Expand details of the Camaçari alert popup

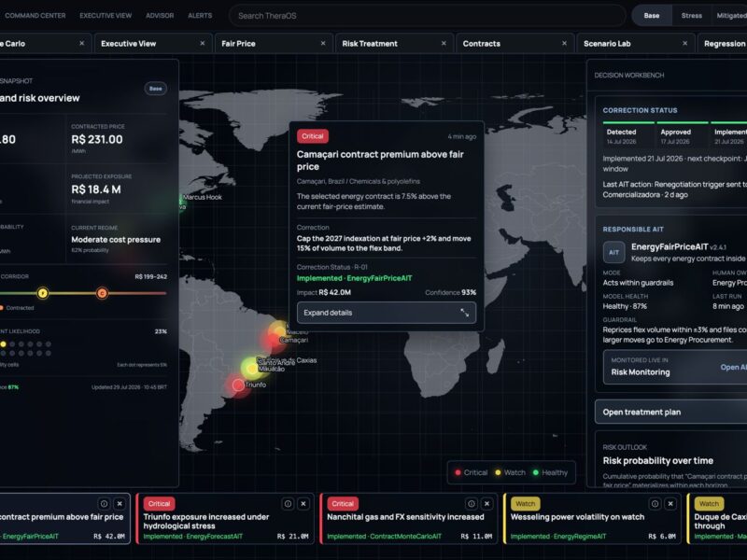click(x=387, y=313)
